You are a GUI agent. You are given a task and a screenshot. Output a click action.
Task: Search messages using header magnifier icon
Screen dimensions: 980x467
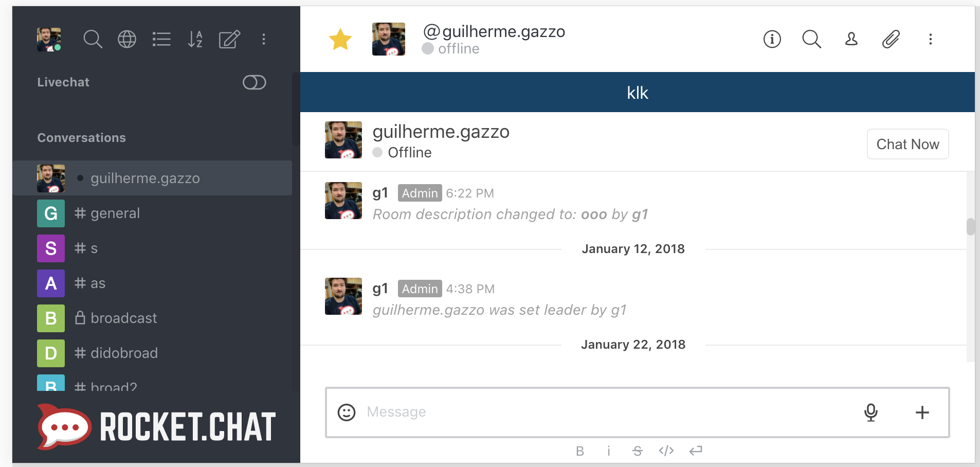(x=811, y=39)
